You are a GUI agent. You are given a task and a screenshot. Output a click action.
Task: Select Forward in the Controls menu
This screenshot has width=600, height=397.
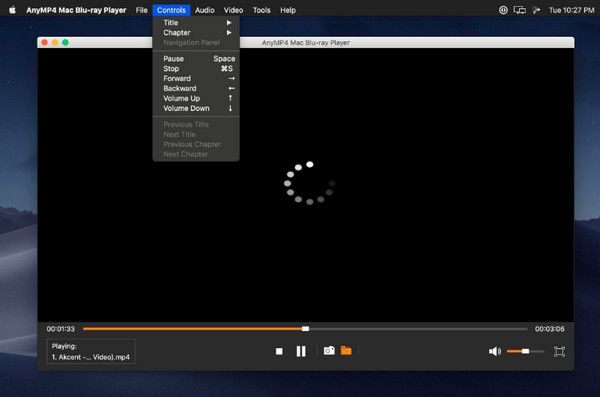point(196,78)
